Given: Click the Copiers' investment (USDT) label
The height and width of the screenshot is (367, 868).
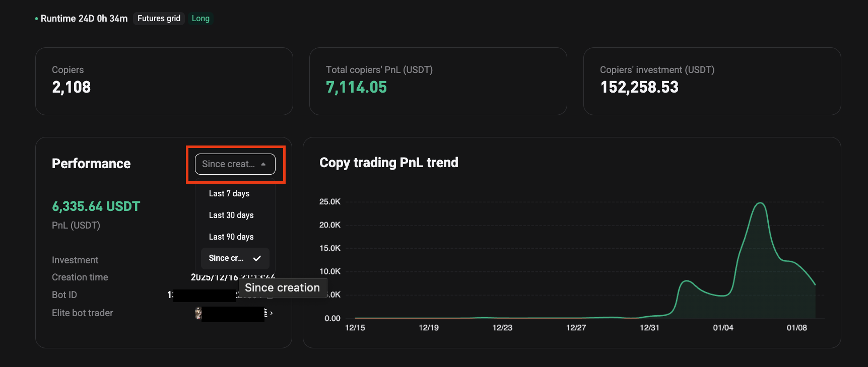Looking at the screenshot, I should pos(657,70).
